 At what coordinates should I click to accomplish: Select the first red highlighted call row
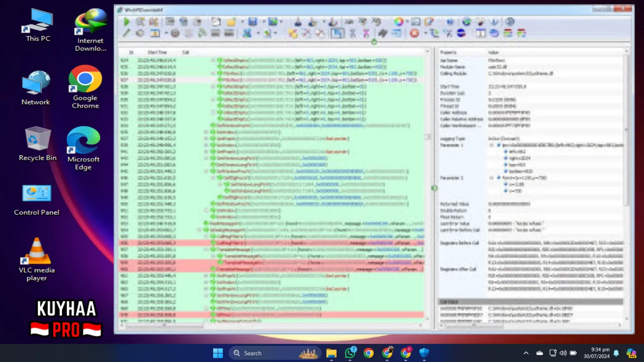(271, 243)
